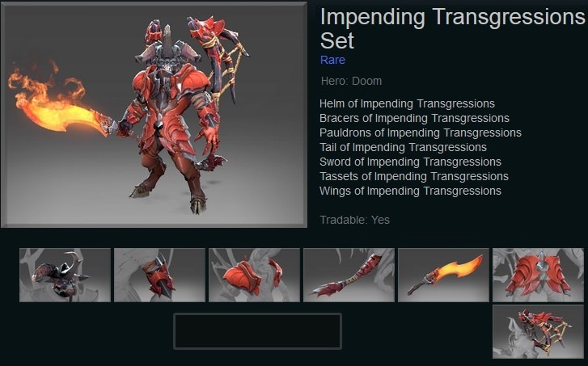Click the large Doom set preview image
The width and height of the screenshot is (588, 366).
click(x=154, y=115)
